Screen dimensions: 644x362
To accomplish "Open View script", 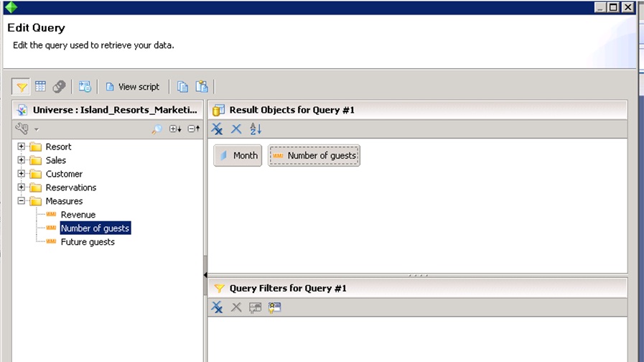I will [132, 87].
